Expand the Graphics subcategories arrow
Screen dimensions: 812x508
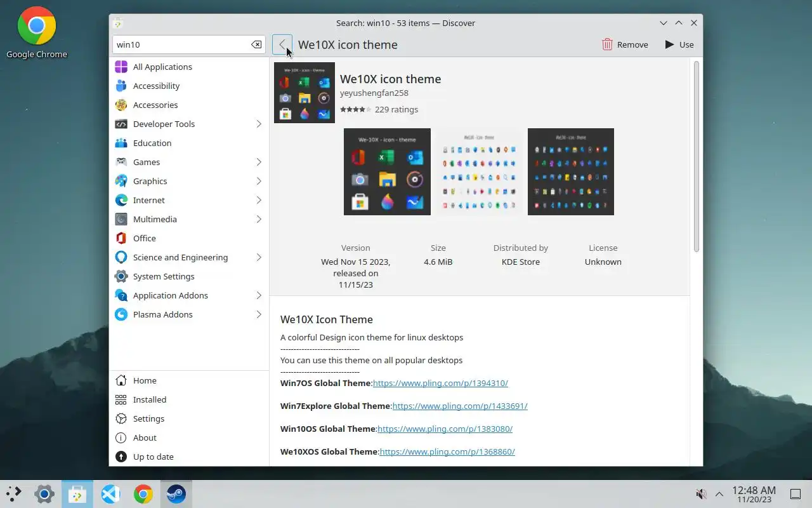[259, 181]
